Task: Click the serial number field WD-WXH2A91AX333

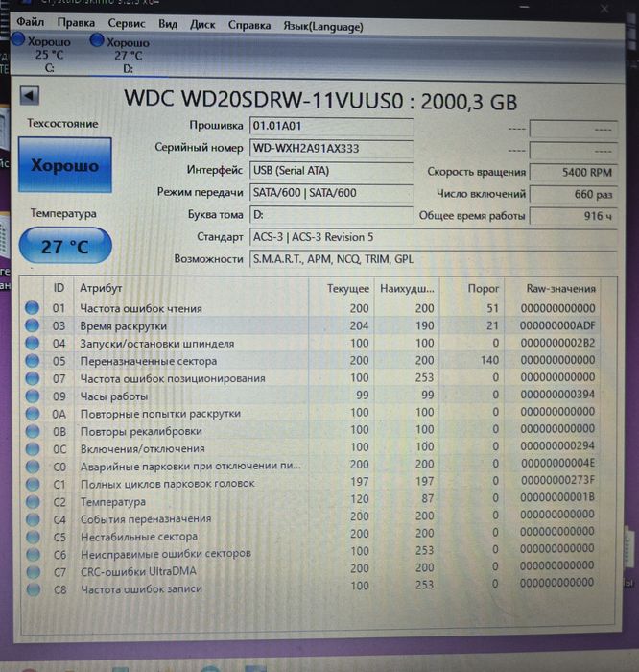Action: click(x=331, y=148)
